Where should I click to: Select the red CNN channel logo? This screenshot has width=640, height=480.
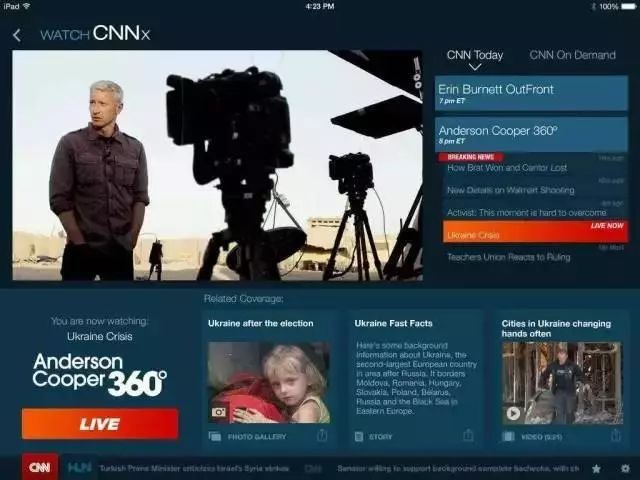coord(40,467)
